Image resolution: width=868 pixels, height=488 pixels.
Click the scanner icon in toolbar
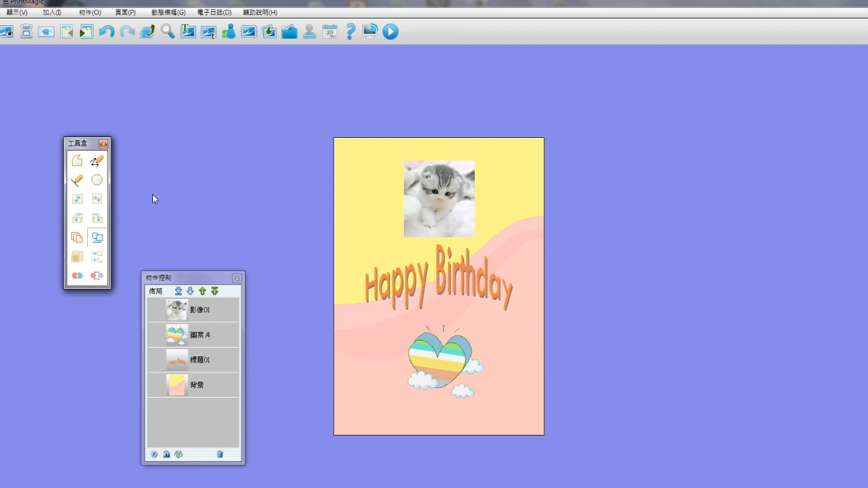click(x=26, y=32)
